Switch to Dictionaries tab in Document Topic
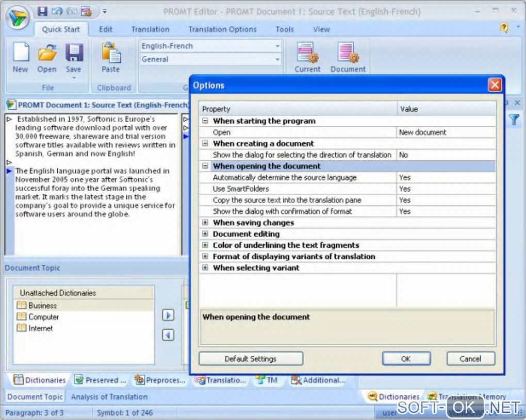Viewport: 526px width, 420px height. click(40, 380)
